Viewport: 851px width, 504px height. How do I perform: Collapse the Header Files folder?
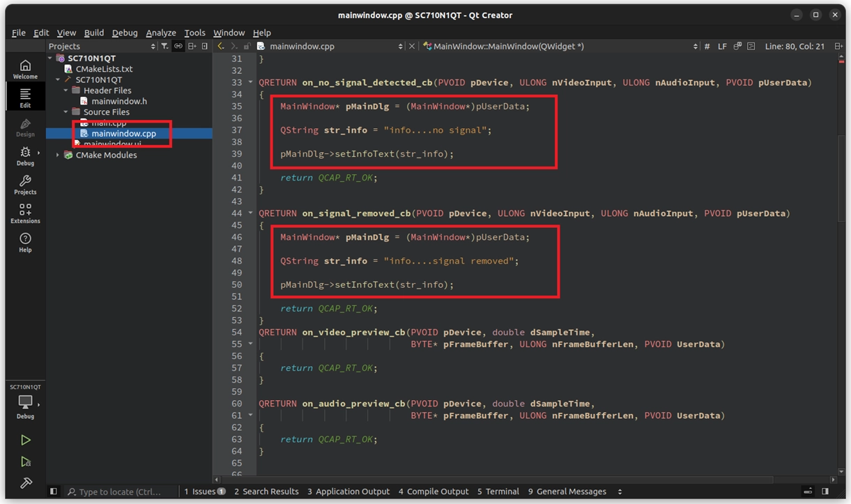(66, 91)
